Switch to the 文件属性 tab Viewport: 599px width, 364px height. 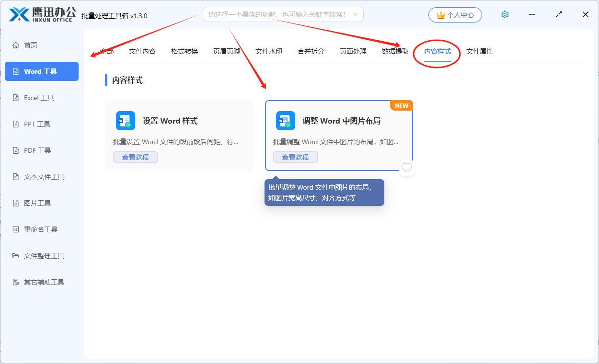click(479, 51)
